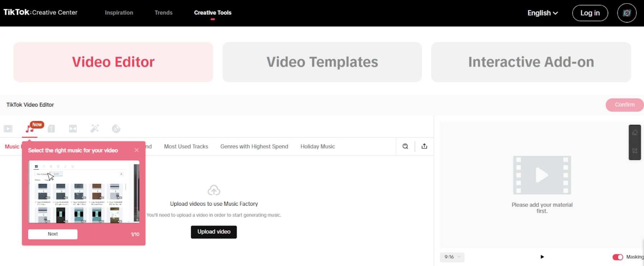
Task: Open the transitions tool icon
Action: click(73, 128)
